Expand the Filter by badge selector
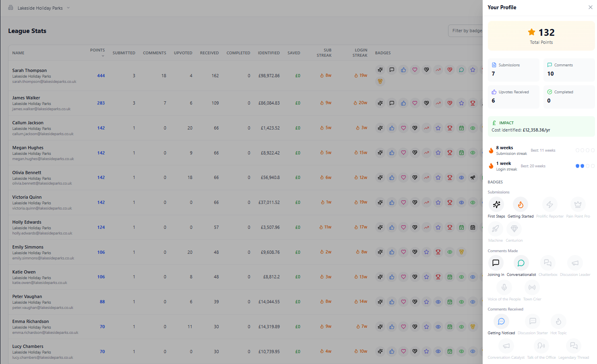 (x=467, y=31)
